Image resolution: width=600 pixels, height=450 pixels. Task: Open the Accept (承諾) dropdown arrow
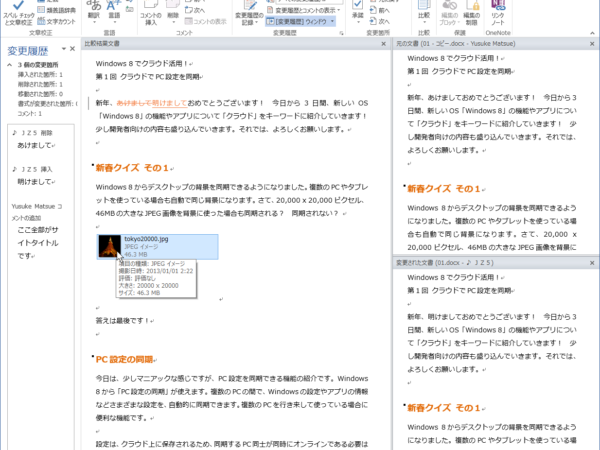click(x=358, y=23)
